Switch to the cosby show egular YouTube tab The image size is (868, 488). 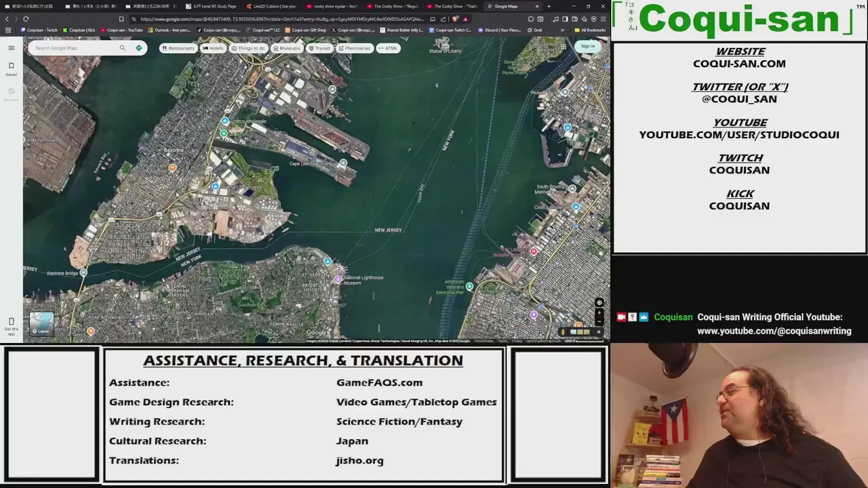click(332, 6)
